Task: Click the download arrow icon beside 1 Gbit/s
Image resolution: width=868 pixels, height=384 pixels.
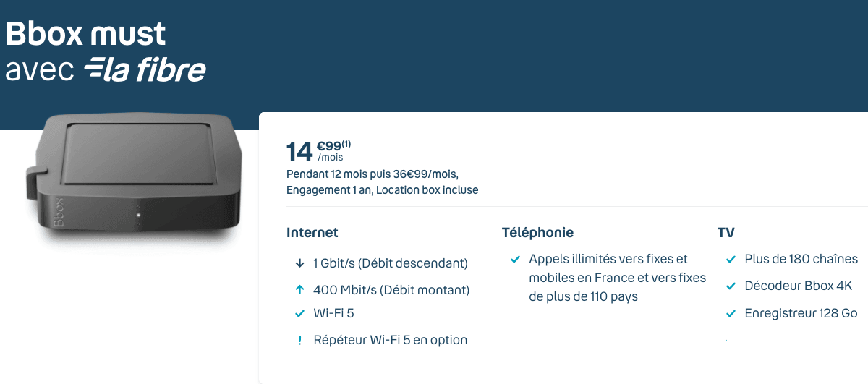Action: coord(299,263)
